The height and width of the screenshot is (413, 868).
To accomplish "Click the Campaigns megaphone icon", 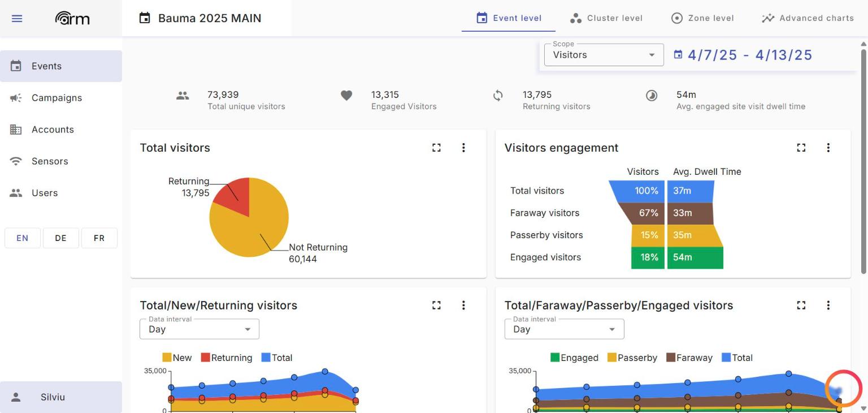I will (16, 98).
